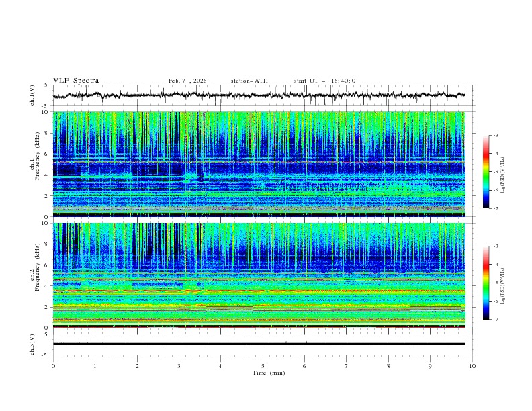Click the "start UT = 16:40:0" header text
532x411 pixels.
point(324,81)
